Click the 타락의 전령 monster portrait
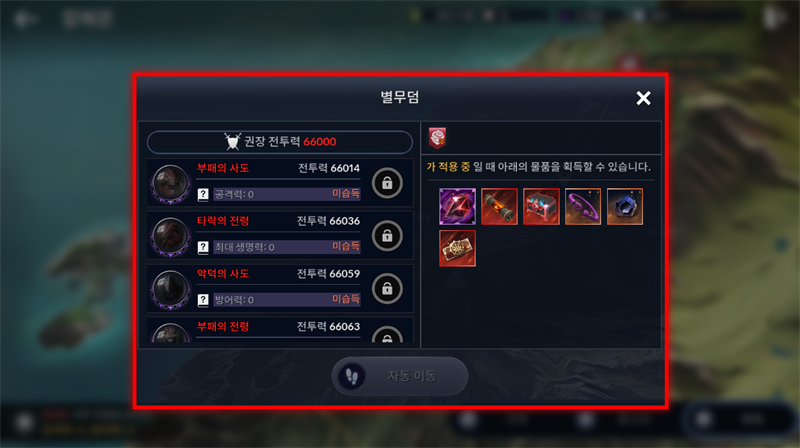800x448 pixels. tap(170, 237)
